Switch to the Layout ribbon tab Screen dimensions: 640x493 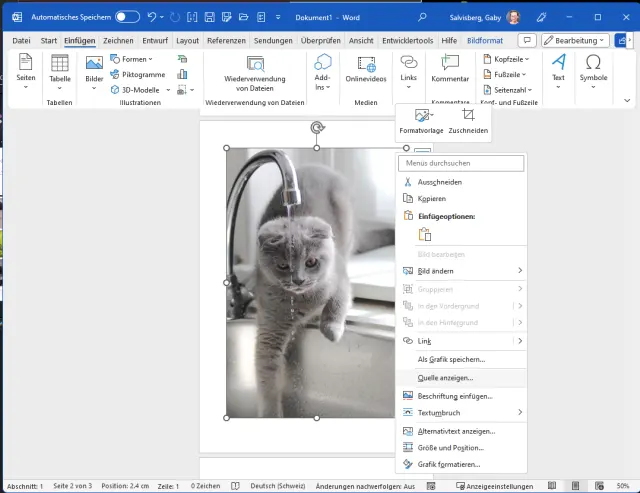tap(187, 40)
